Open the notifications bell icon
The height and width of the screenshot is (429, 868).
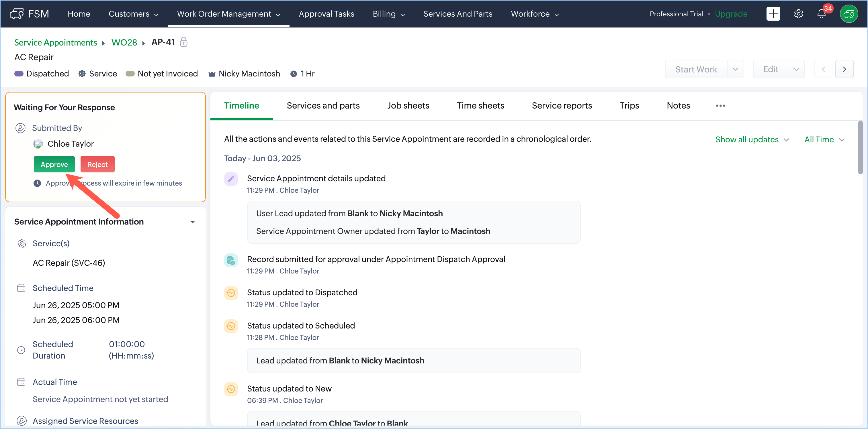821,14
